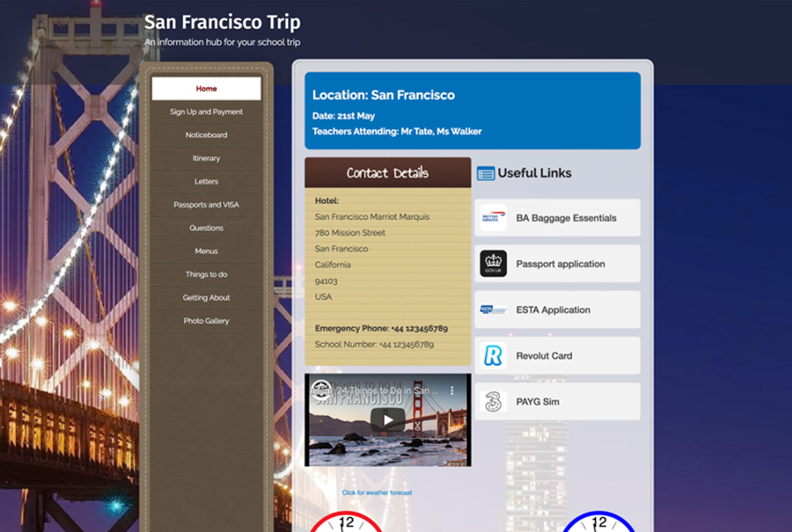Select Passports and VISA in sidebar
The image size is (792, 532).
pos(206,204)
